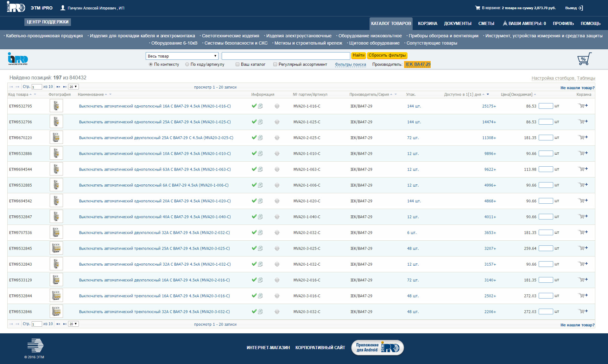Open 'Настройка столбцов, Таблицы' link

(563, 78)
